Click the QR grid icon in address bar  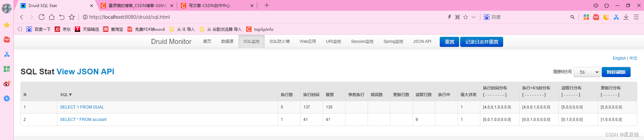click(458, 17)
